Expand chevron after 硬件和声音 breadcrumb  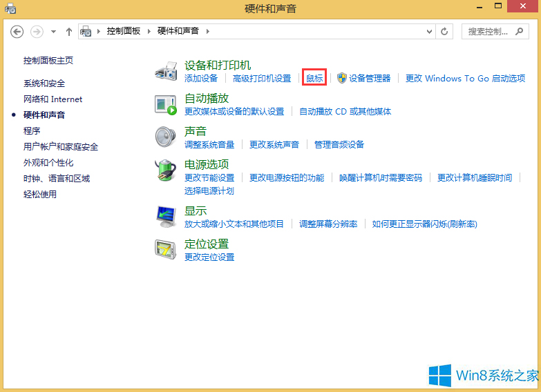coord(208,31)
